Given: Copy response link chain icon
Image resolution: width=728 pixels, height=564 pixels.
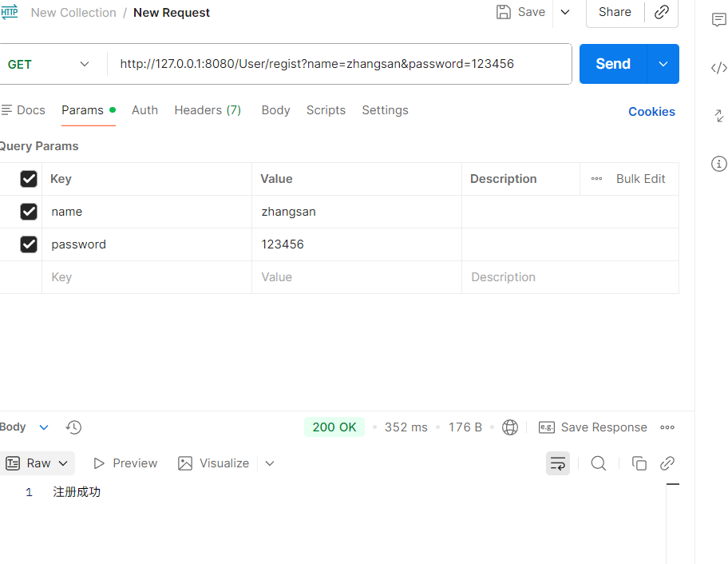Looking at the screenshot, I should tap(667, 463).
